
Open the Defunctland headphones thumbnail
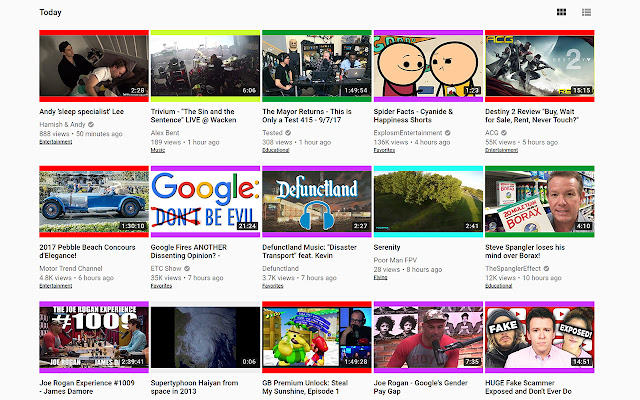point(317,202)
